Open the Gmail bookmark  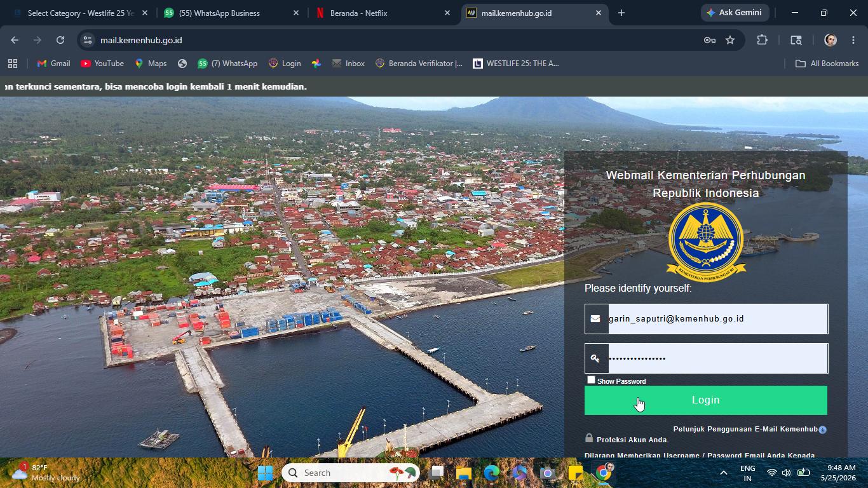pyautogui.click(x=53, y=64)
